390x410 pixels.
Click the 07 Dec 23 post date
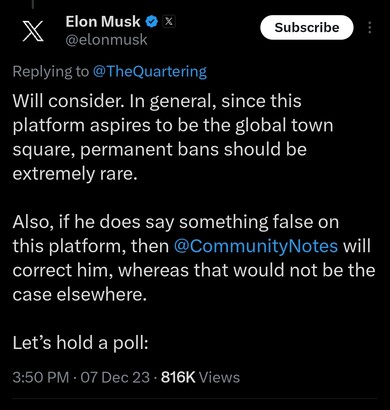[115, 377]
